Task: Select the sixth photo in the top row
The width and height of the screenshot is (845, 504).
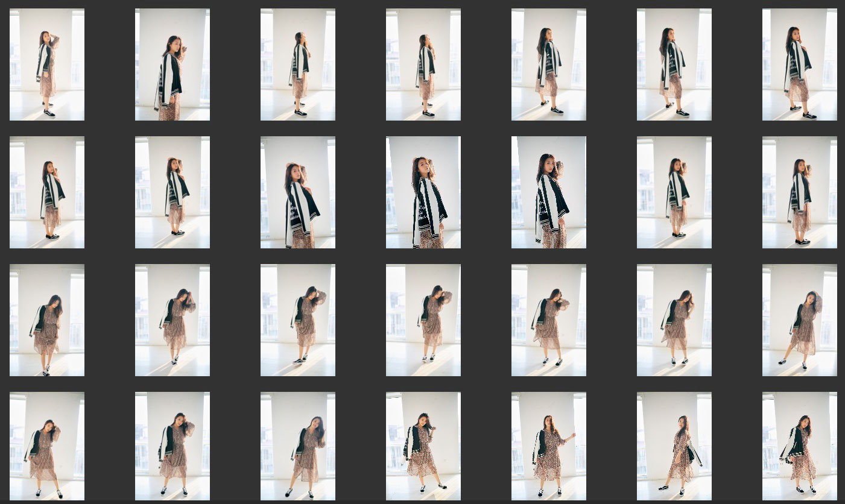Action: pos(674,65)
